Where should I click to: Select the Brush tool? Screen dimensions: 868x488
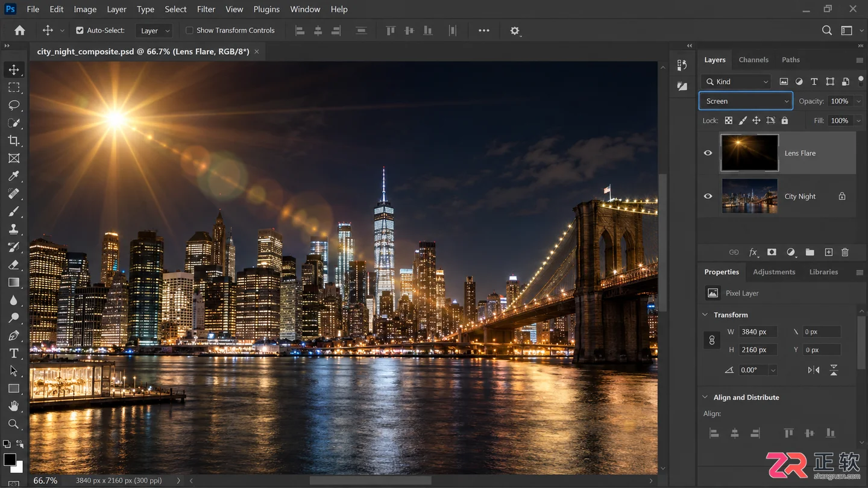[x=14, y=211]
